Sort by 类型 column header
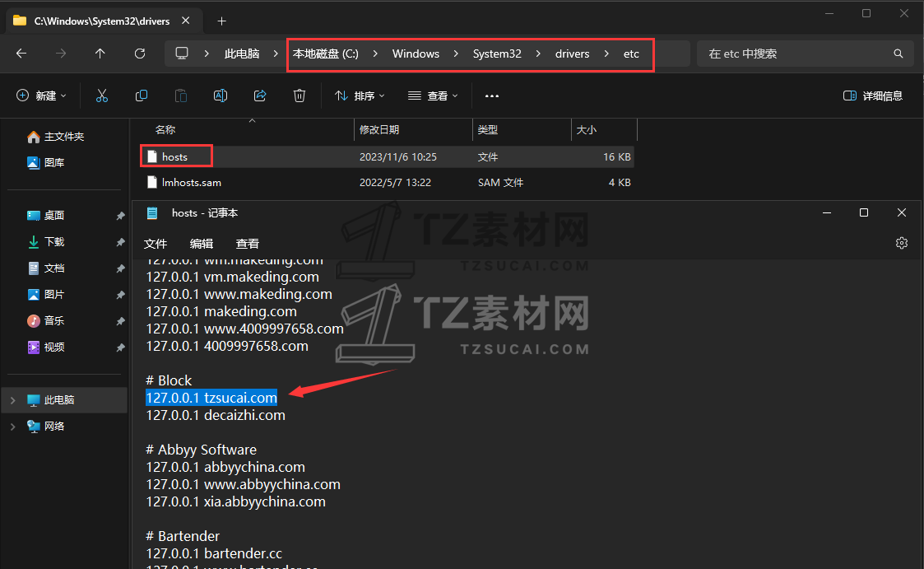The height and width of the screenshot is (569, 924). click(x=488, y=130)
